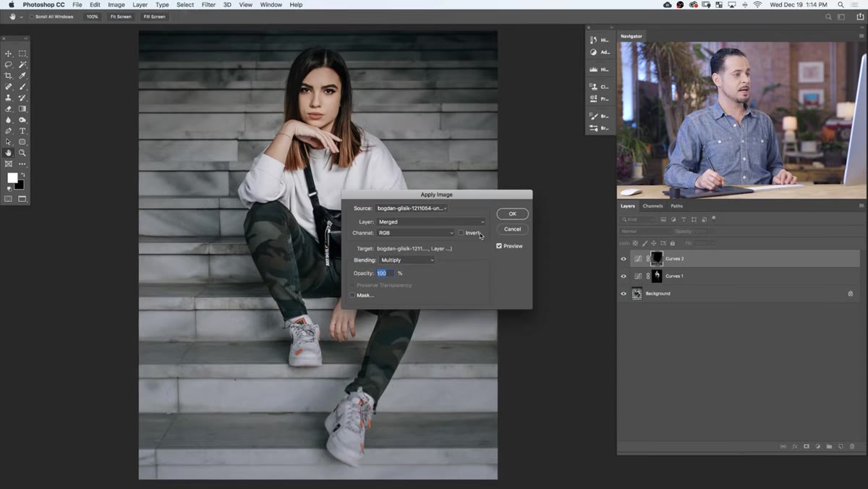Click Cancel in Apply Image dialog

coord(512,229)
